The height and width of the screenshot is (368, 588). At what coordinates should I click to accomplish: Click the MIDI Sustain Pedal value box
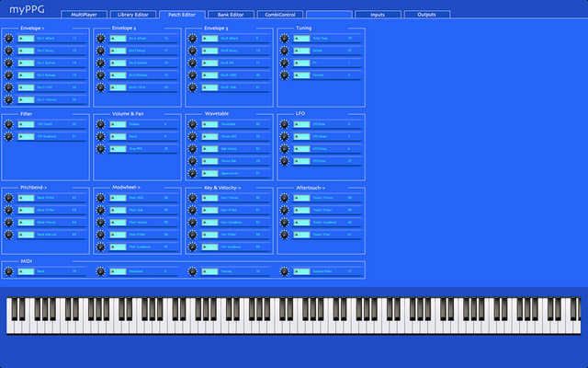click(x=302, y=271)
